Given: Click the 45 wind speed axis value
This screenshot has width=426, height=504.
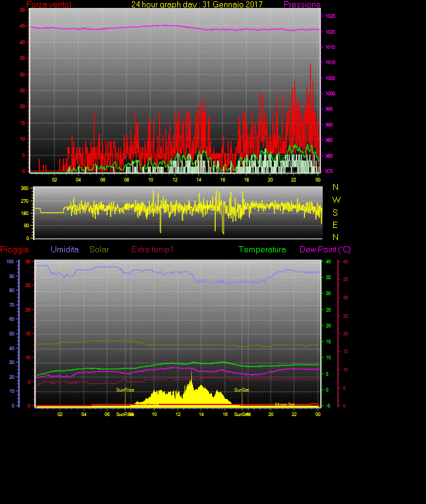Looking at the screenshot, I should point(22,26).
